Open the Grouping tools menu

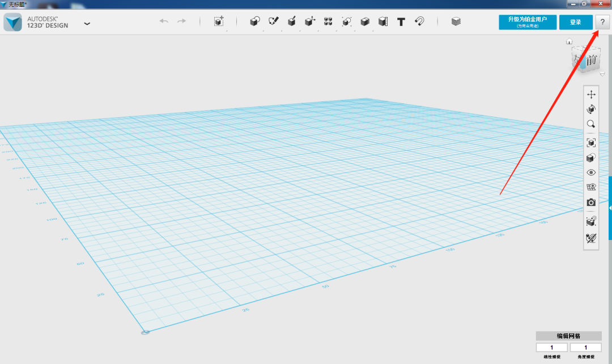pos(347,22)
